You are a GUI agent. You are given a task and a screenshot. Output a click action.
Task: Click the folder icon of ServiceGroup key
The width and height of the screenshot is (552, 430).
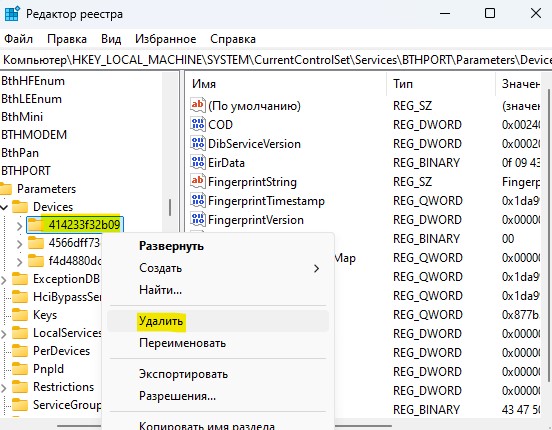tap(20, 405)
